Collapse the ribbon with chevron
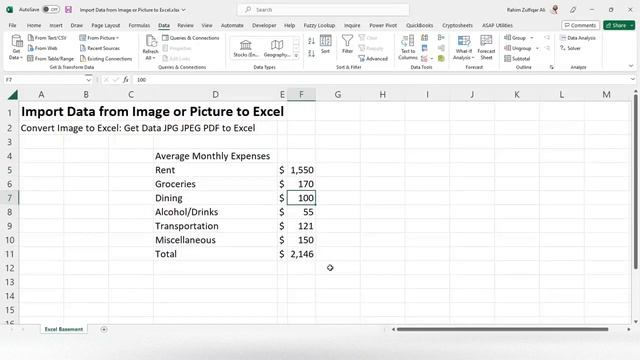The height and width of the screenshot is (360, 640). pyautogui.click(x=631, y=66)
